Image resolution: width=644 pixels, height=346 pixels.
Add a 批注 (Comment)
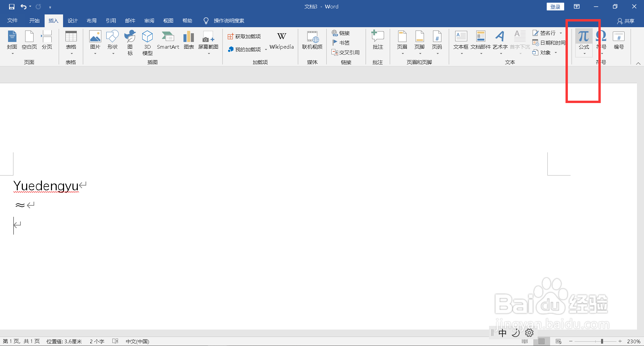[378, 40]
